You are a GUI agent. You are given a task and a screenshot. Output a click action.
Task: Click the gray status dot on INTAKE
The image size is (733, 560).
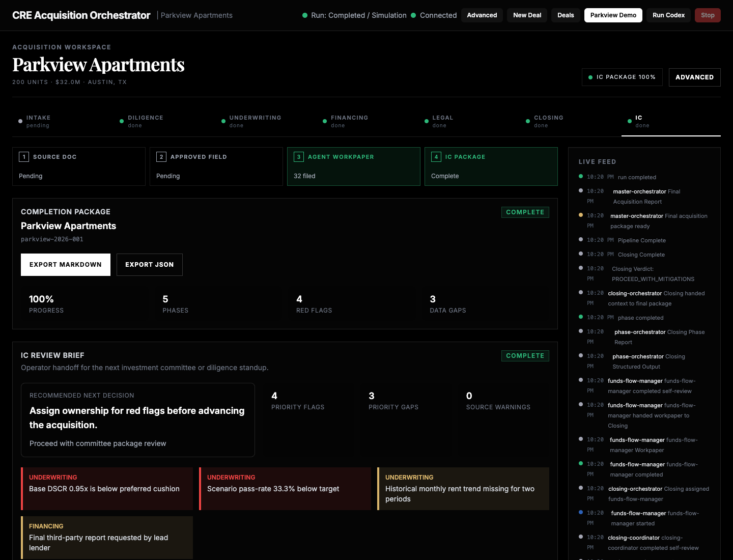click(x=20, y=121)
